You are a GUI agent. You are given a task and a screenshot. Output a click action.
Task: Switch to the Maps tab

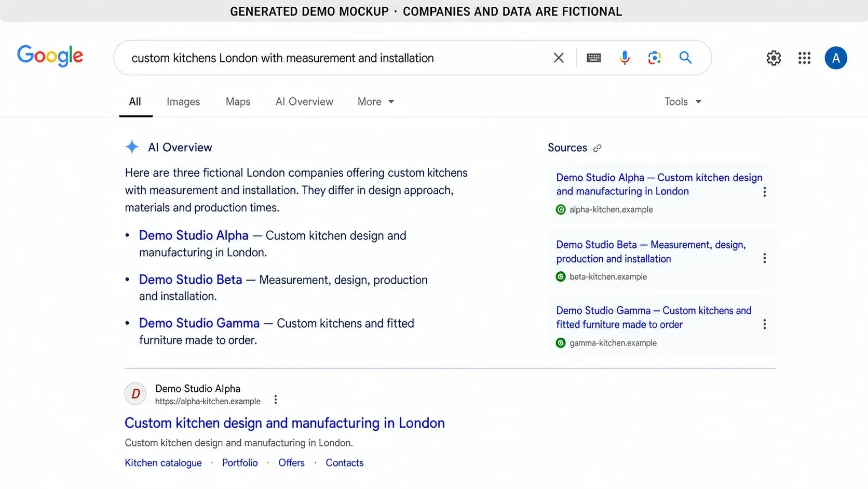[x=238, y=101]
